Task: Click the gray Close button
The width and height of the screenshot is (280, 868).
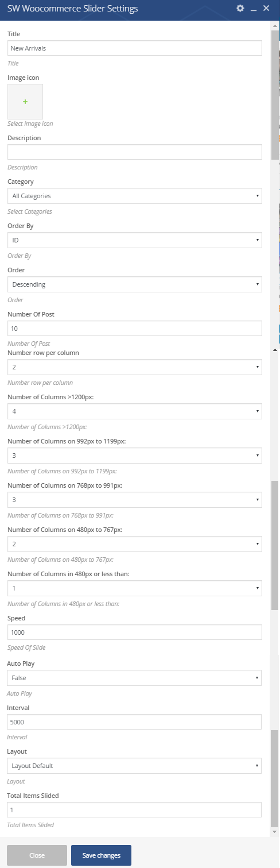Action: pos(37,855)
